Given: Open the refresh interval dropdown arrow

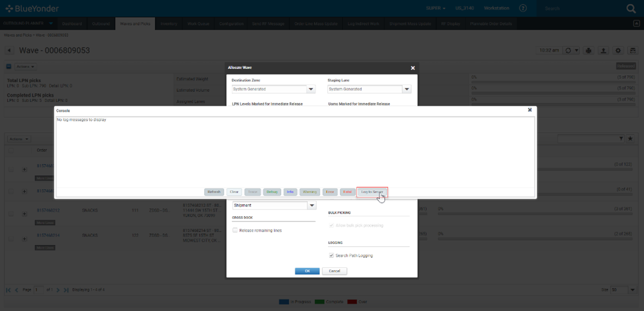Looking at the screenshot, I should (576, 50).
